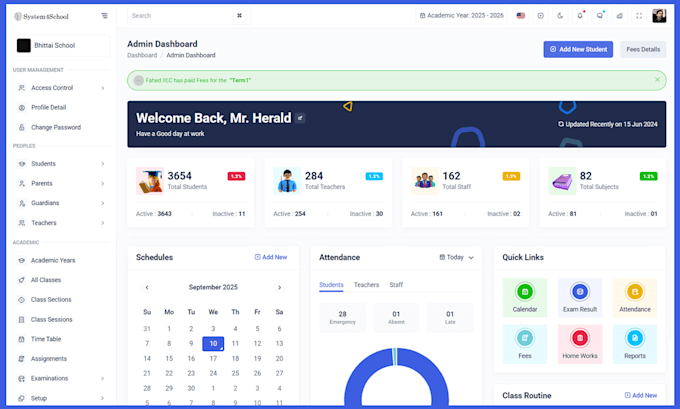Collapse sidebar using the menu toggle icon
The width and height of the screenshot is (680, 409).
pos(105,16)
